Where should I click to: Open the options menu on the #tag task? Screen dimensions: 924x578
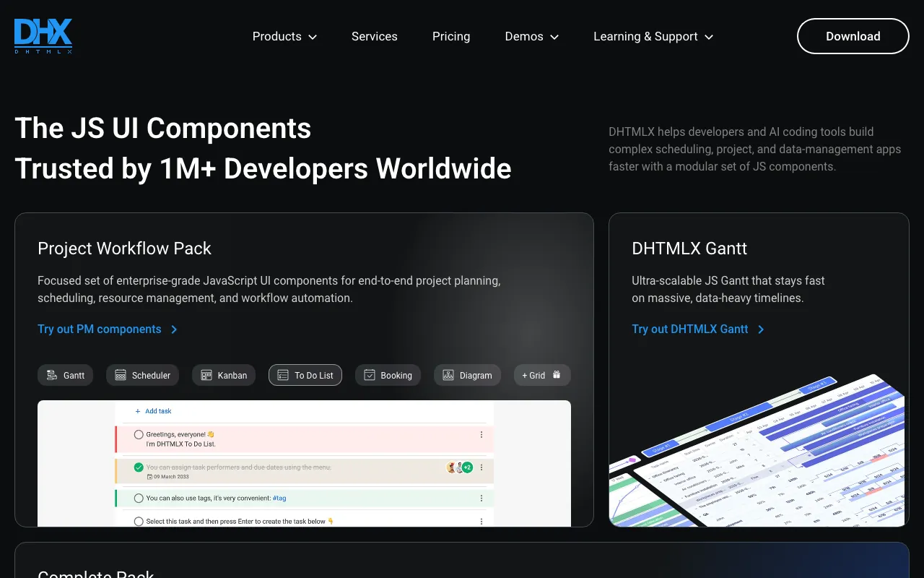pyautogui.click(x=481, y=499)
